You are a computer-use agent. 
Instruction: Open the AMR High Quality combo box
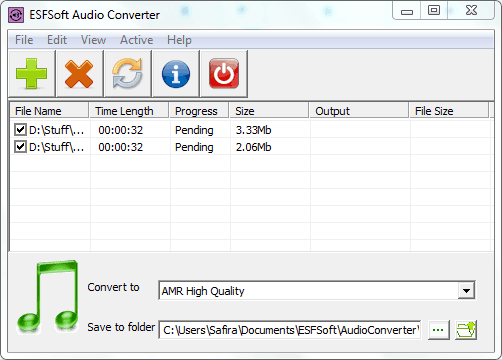pos(317,291)
